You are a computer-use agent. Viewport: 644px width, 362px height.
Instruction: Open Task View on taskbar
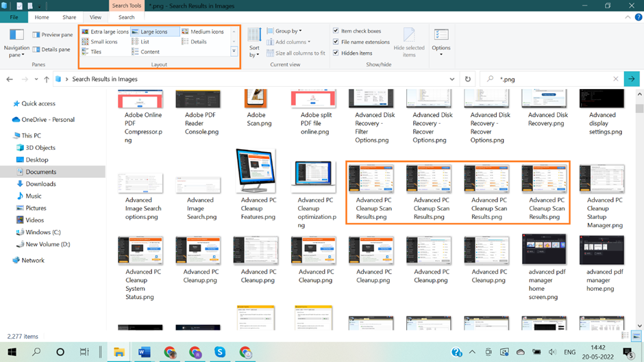(84, 352)
